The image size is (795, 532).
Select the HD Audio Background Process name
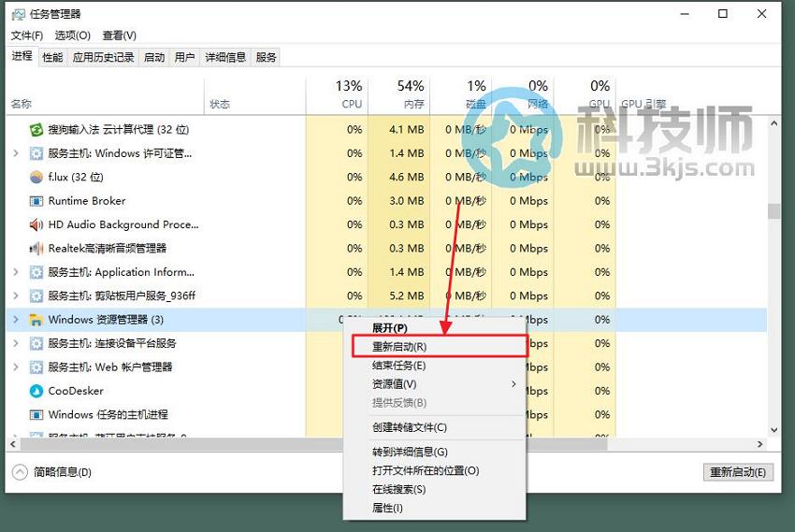[x=123, y=224]
